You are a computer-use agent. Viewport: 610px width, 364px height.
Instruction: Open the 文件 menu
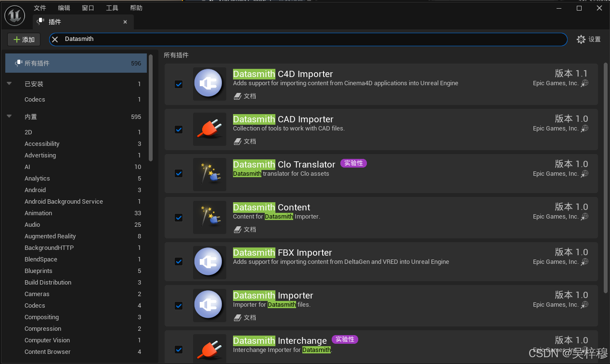(x=40, y=8)
